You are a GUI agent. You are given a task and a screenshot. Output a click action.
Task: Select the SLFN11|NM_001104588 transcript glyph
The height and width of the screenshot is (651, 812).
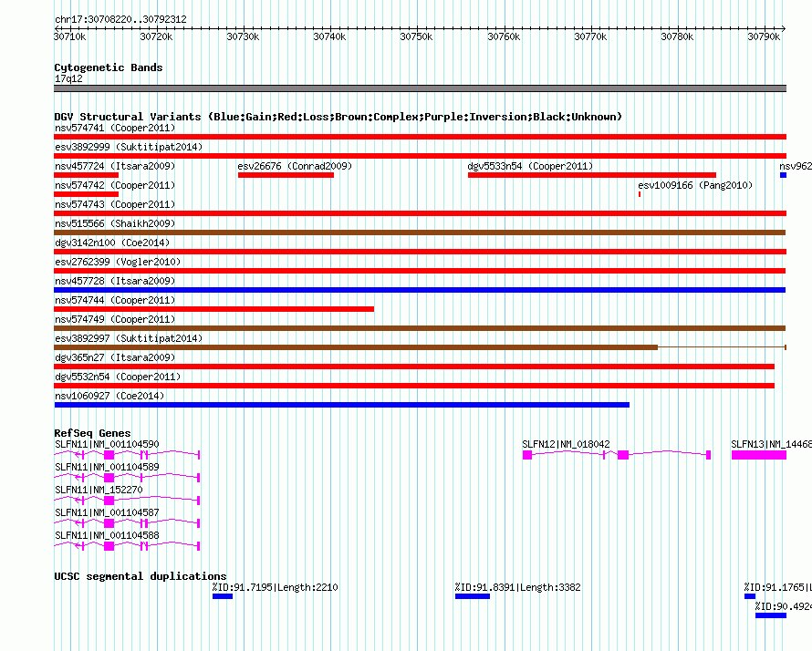(127, 546)
